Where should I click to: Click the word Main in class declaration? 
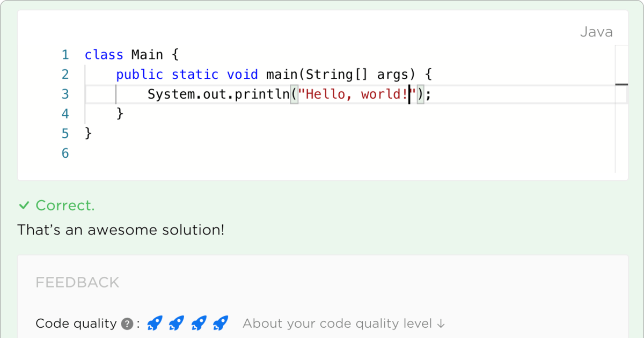pyautogui.click(x=147, y=55)
